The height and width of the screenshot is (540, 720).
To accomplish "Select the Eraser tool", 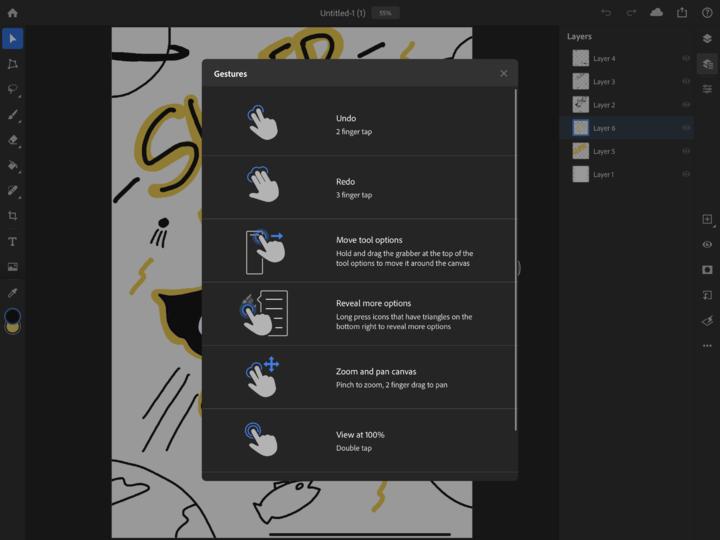I will click(x=13, y=140).
